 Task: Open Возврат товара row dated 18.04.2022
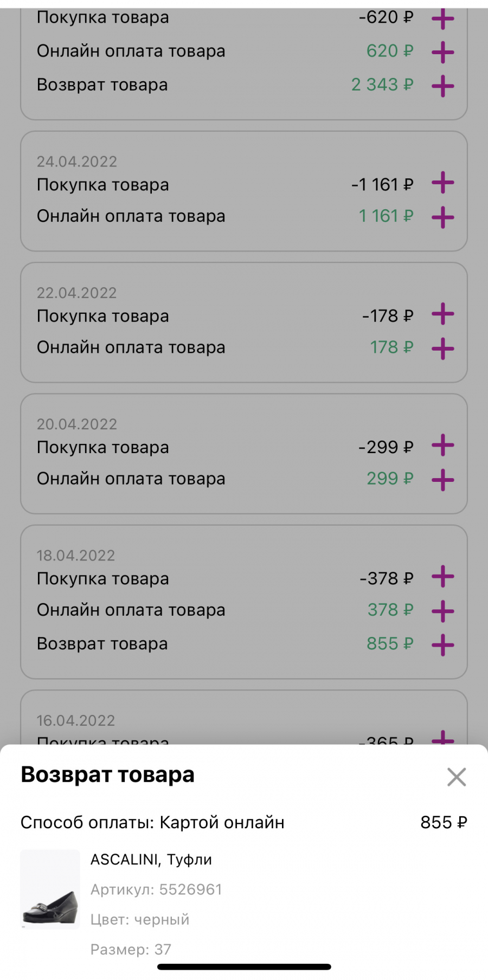(244, 644)
